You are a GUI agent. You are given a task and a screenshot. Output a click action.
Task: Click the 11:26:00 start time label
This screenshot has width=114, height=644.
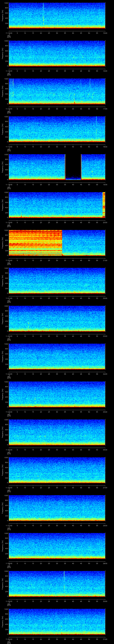[9, 487]
